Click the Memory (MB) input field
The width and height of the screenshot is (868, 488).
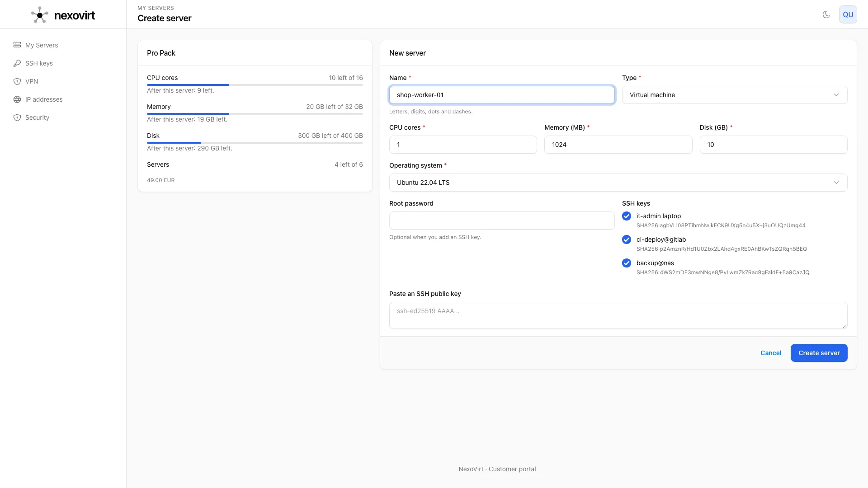618,145
